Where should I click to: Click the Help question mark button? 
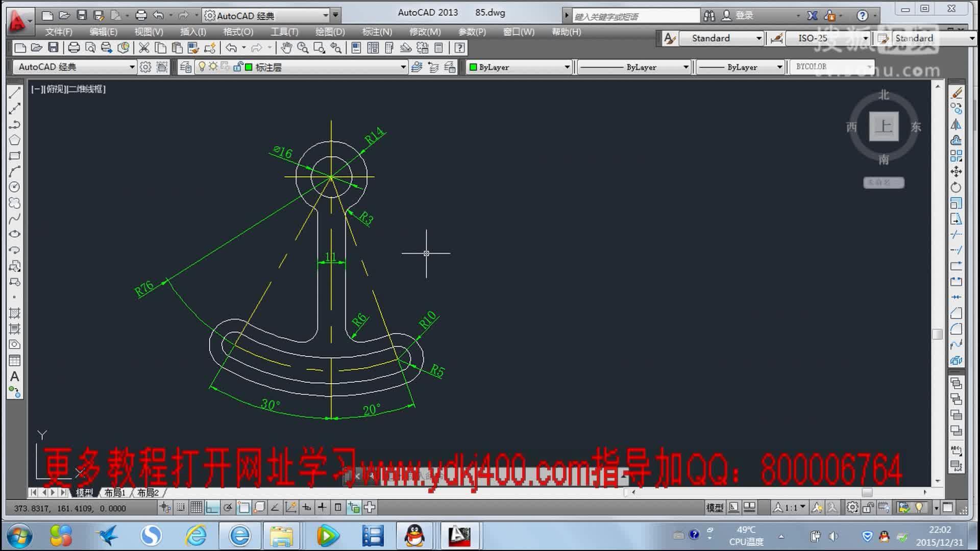point(458,48)
